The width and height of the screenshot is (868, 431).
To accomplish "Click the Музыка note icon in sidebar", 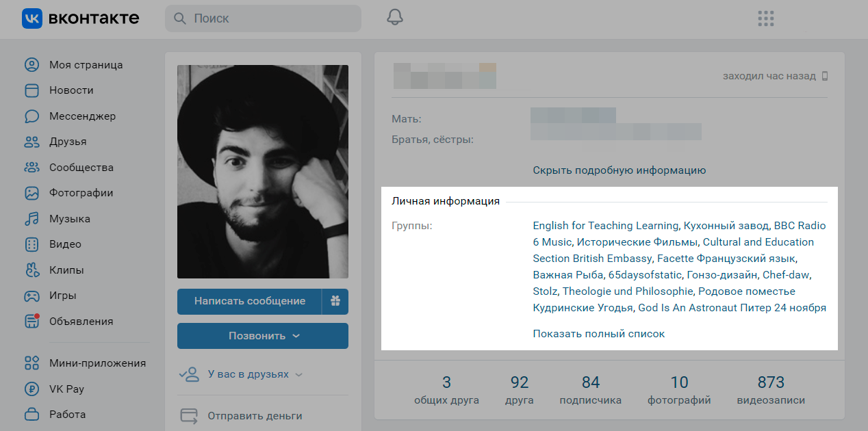I will coord(31,219).
